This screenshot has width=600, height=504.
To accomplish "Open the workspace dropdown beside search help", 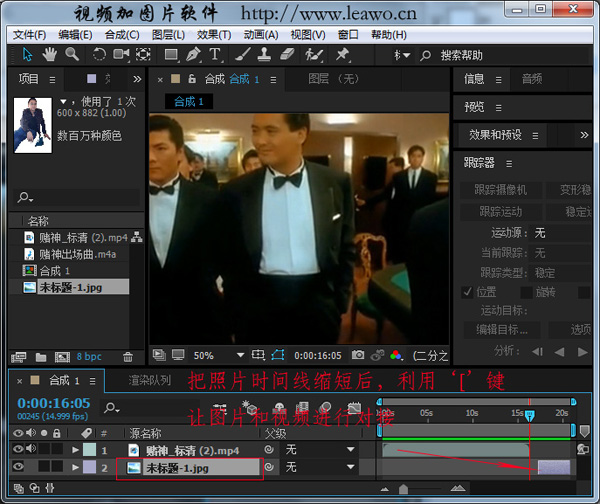I will (402, 55).
